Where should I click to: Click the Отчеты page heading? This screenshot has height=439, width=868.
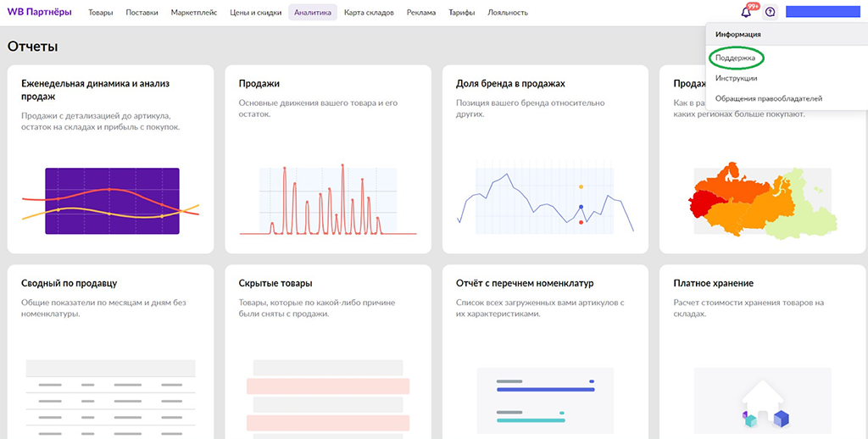(x=33, y=47)
